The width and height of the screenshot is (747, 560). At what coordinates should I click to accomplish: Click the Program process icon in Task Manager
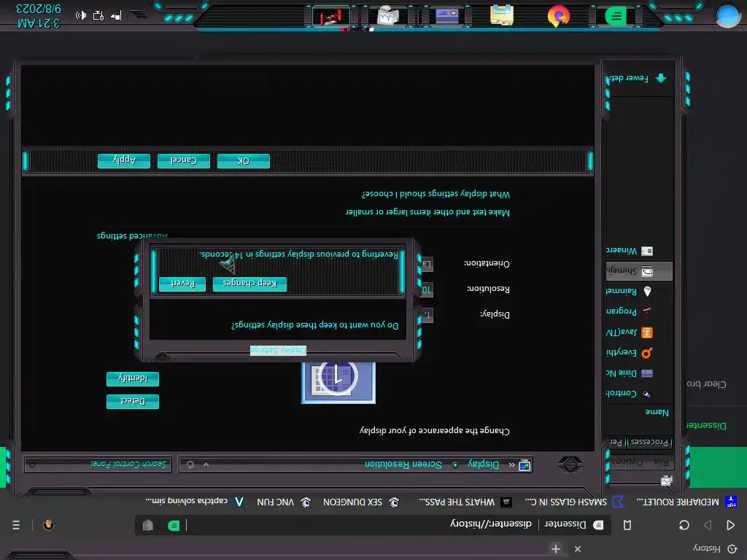(x=647, y=312)
